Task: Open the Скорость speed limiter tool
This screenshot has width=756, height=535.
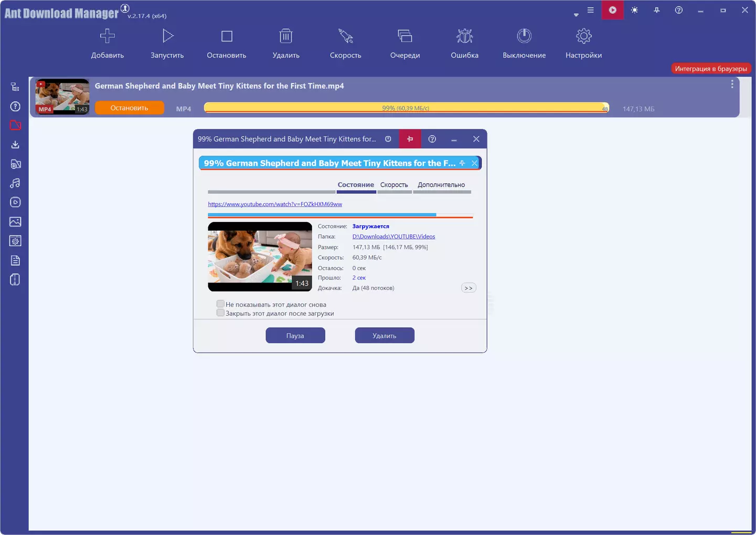Action: click(345, 36)
